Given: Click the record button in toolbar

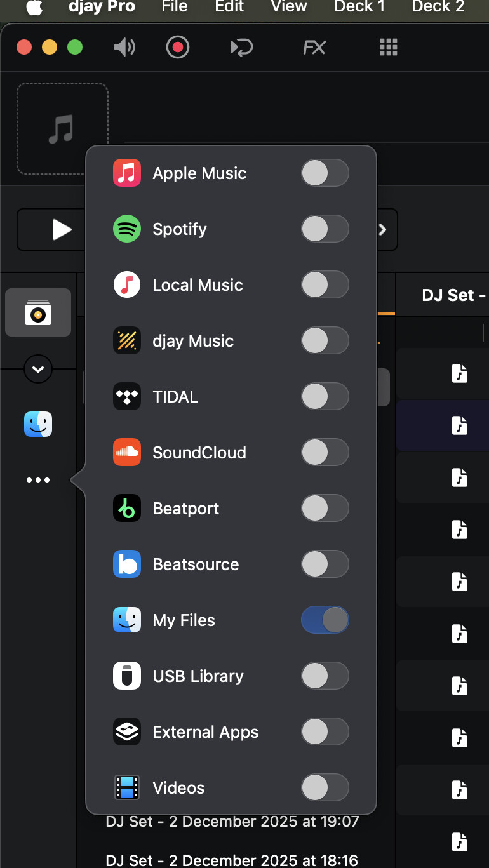Looking at the screenshot, I should coord(178,47).
